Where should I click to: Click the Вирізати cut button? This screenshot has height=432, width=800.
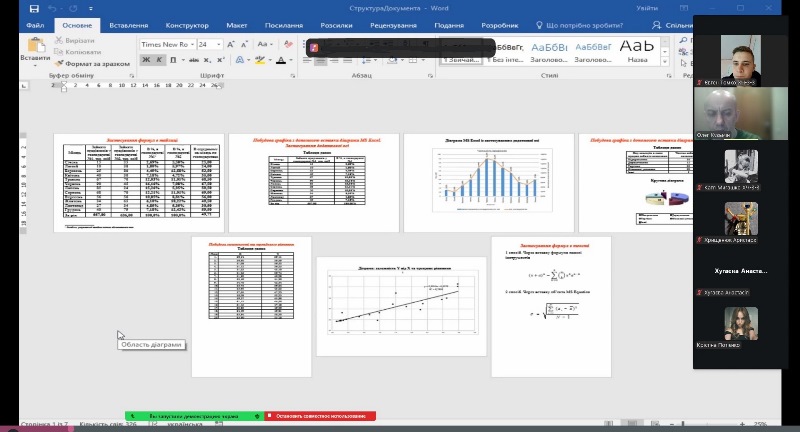74,40
